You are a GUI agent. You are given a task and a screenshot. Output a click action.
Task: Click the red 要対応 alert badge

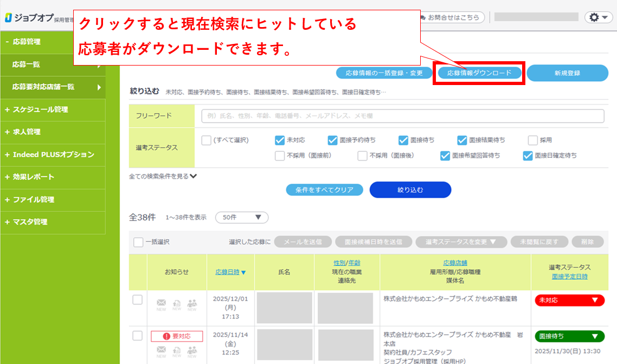tap(177, 336)
